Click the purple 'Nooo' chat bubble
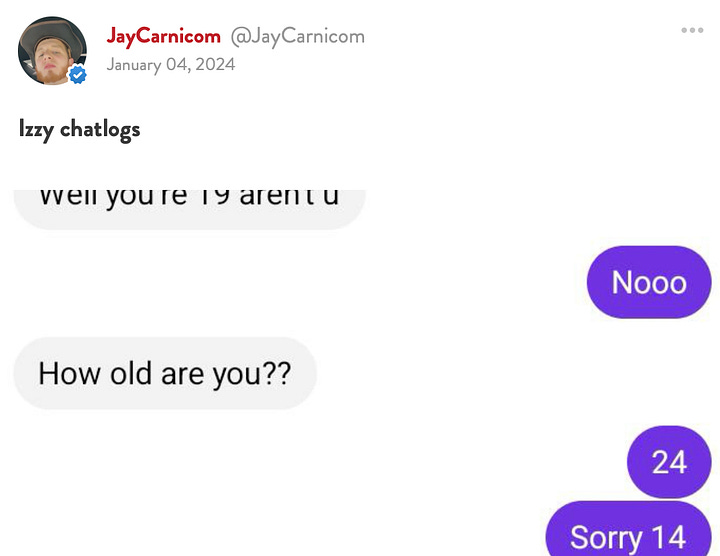Screen dimensions: 720x556 649,282
